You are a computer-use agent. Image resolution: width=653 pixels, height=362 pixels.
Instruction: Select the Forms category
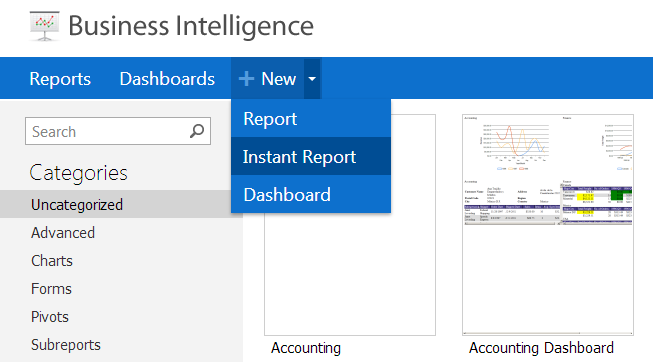[51, 288]
